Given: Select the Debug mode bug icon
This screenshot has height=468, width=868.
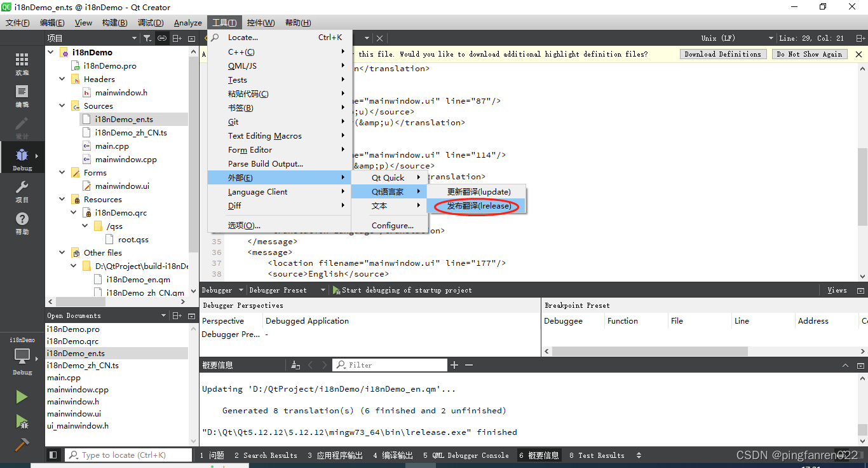Looking at the screenshot, I should click(x=22, y=153).
